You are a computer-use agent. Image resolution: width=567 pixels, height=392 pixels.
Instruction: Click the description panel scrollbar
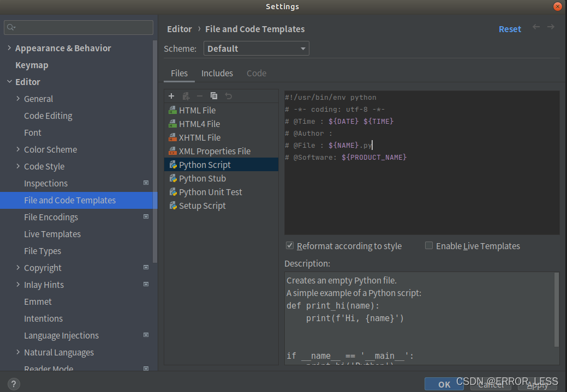click(557, 309)
